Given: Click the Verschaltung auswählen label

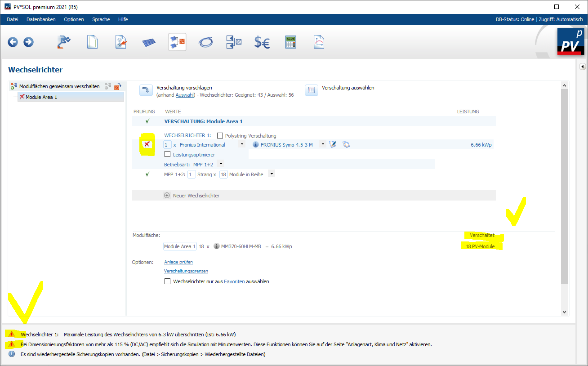Looking at the screenshot, I should pyautogui.click(x=348, y=88).
